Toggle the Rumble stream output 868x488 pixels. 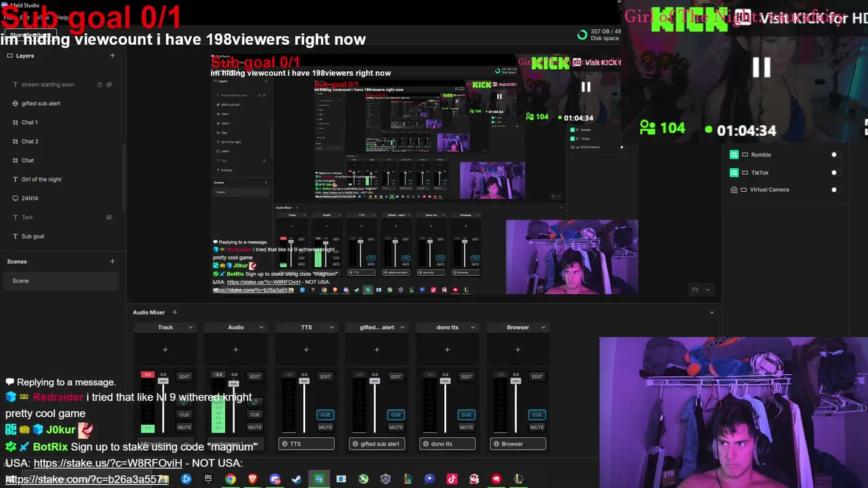click(x=835, y=155)
